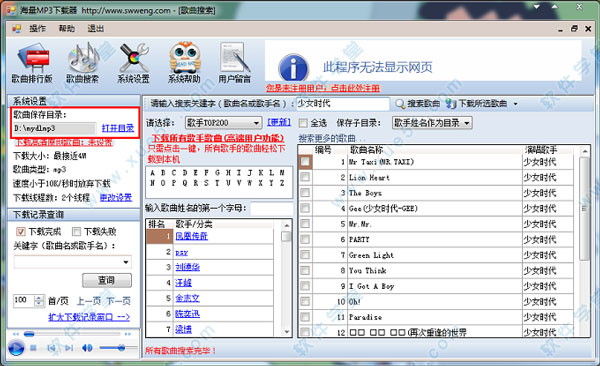600x366 pixels.
Task: Click the unregistered user 点击此处注册 link
Action: [x=323, y=88]
